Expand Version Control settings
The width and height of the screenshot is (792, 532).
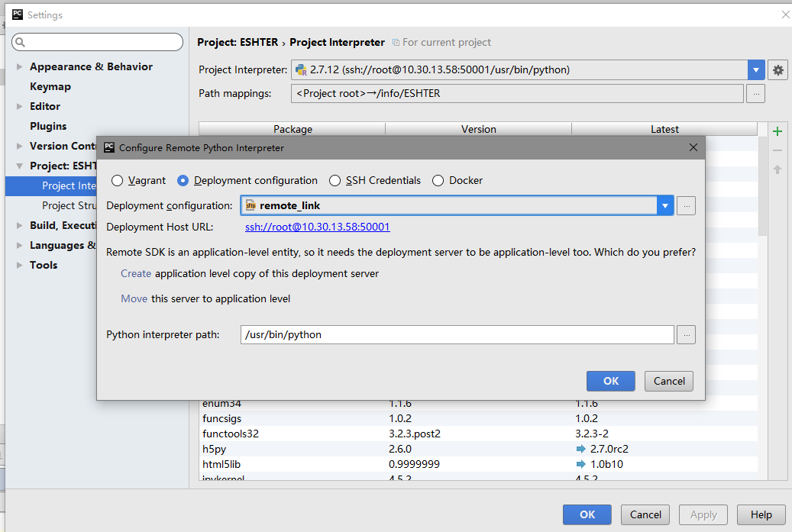[x=19, y=146]
